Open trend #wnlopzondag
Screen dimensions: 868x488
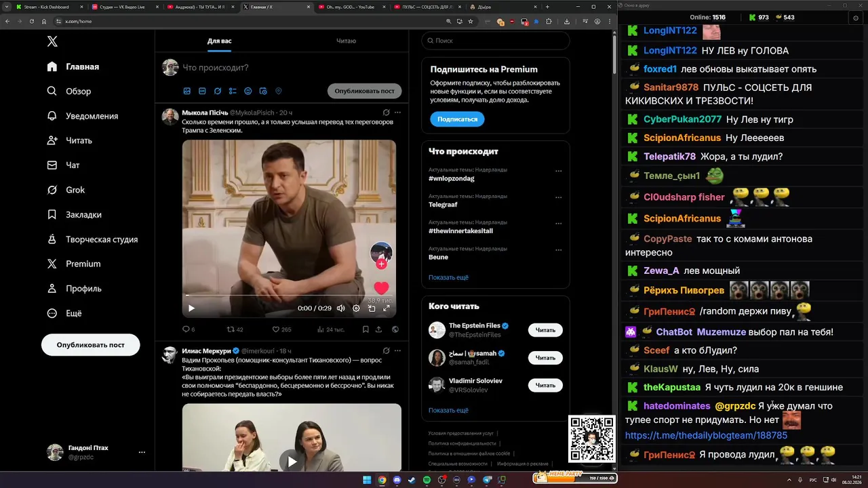452,178
